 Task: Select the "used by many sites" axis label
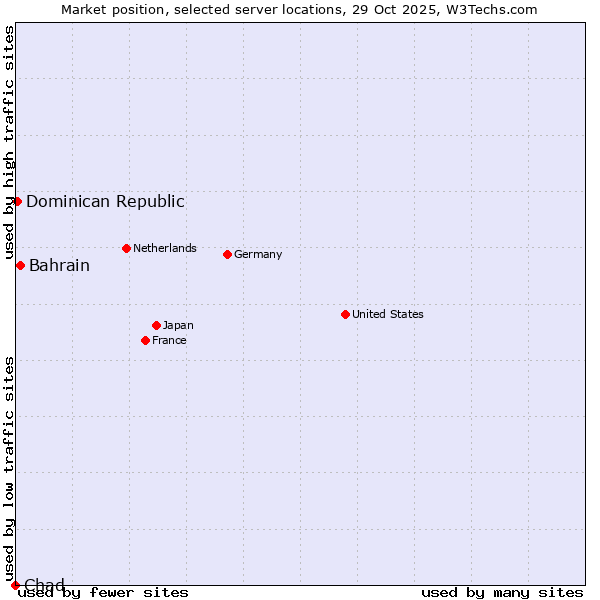click(x=502, y=592)
